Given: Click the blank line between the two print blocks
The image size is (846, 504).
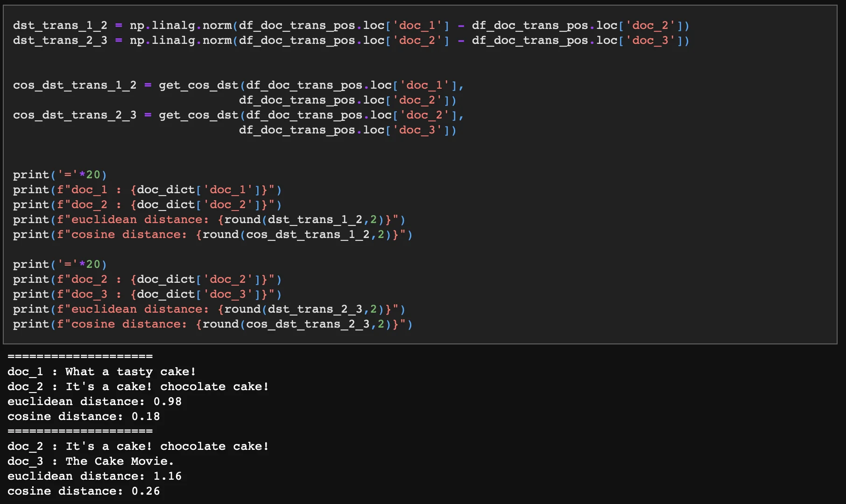Looking at the screenshot, I should [187, 250].
